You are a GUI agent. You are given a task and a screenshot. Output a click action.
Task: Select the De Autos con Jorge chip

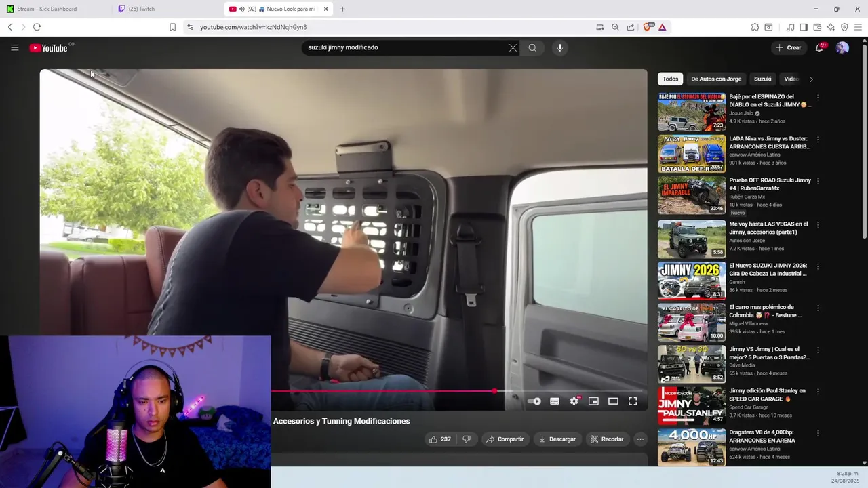(716, 79)
